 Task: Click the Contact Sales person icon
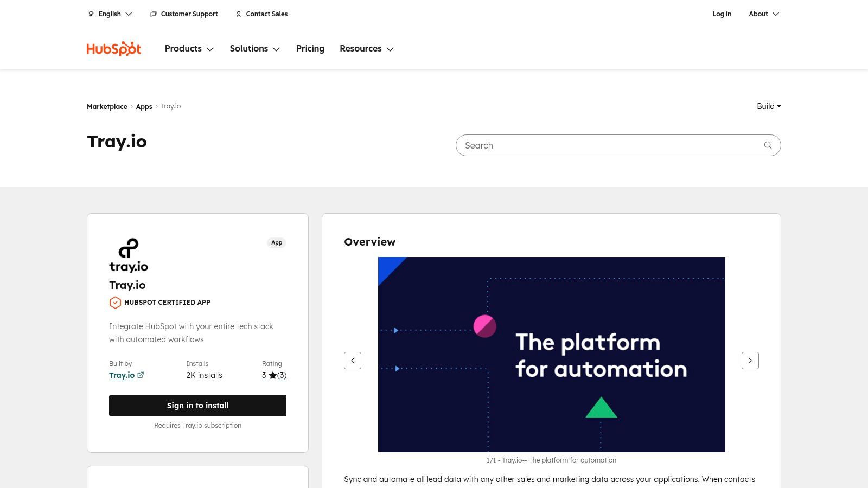pos(239,14)
